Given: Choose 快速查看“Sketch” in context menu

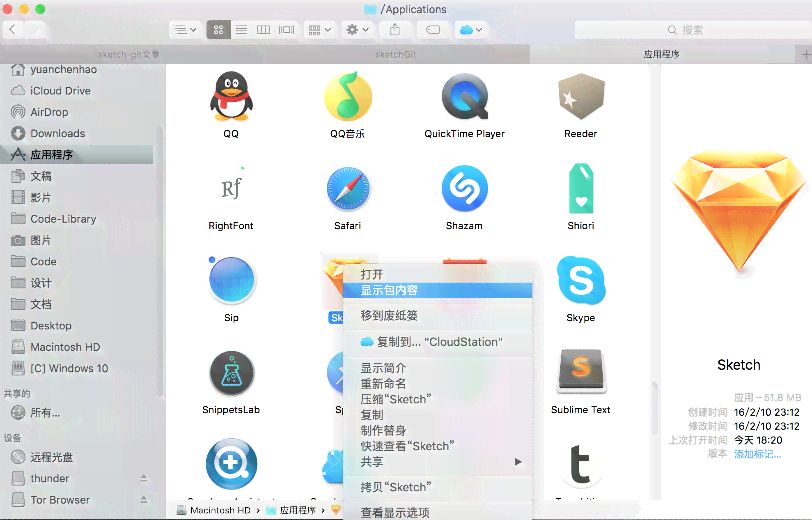Looking at the screenshot, I should 438,446.
